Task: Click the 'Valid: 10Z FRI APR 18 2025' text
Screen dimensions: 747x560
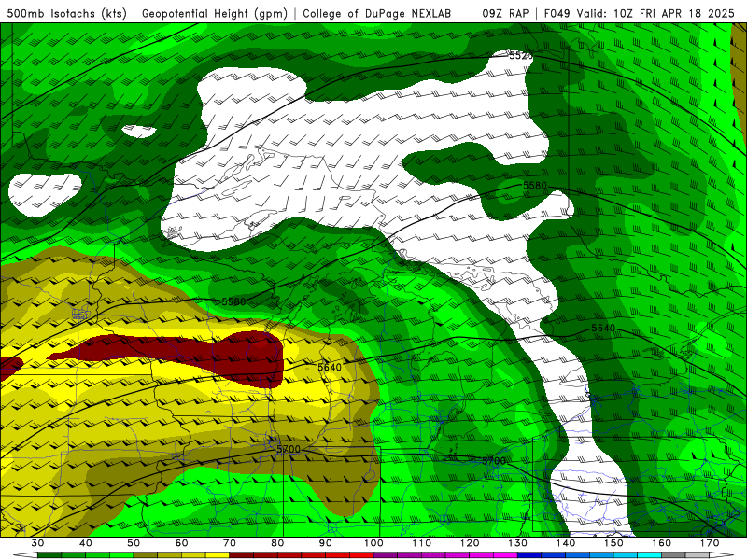Action: 655,13
